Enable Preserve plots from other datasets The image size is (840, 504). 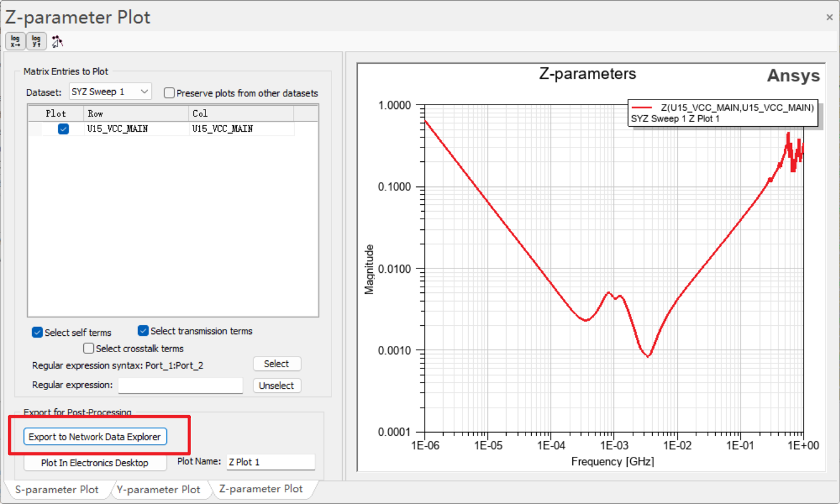[169, 93]
